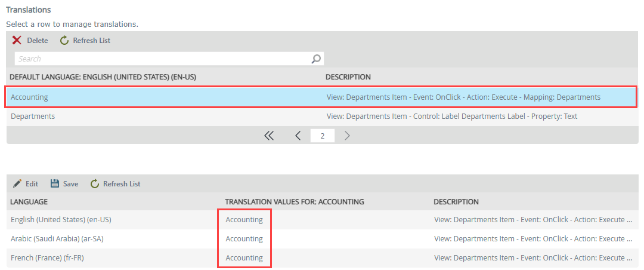Go to the first page of results
Image resolution: width=644 pixels, height=270 pixels.
(269, 136)
